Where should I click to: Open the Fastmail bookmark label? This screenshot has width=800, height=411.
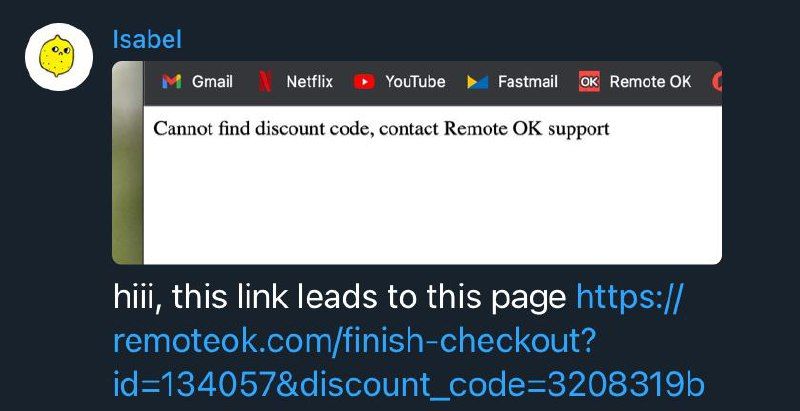pyautogui.click(x=528, y=82)
